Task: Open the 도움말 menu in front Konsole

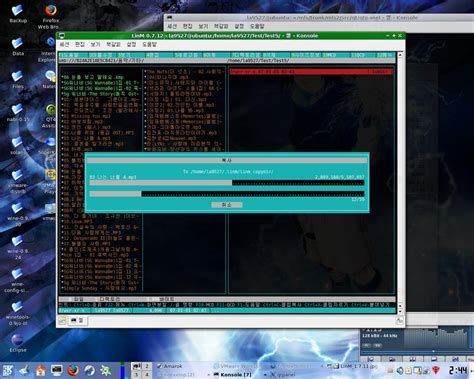Action: point(149,44)
